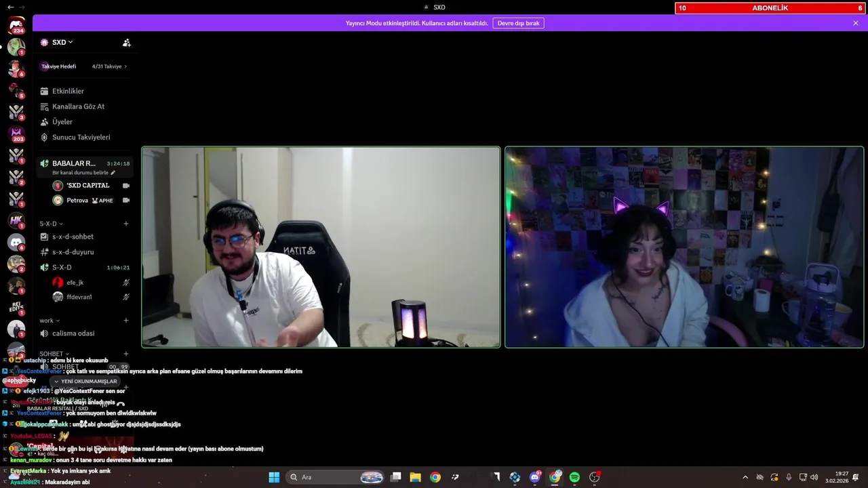This screenshot has width=868, height=488.
Task: Click the camera icon next to 'SXD CAPITAL
Action: pos(125,186)
